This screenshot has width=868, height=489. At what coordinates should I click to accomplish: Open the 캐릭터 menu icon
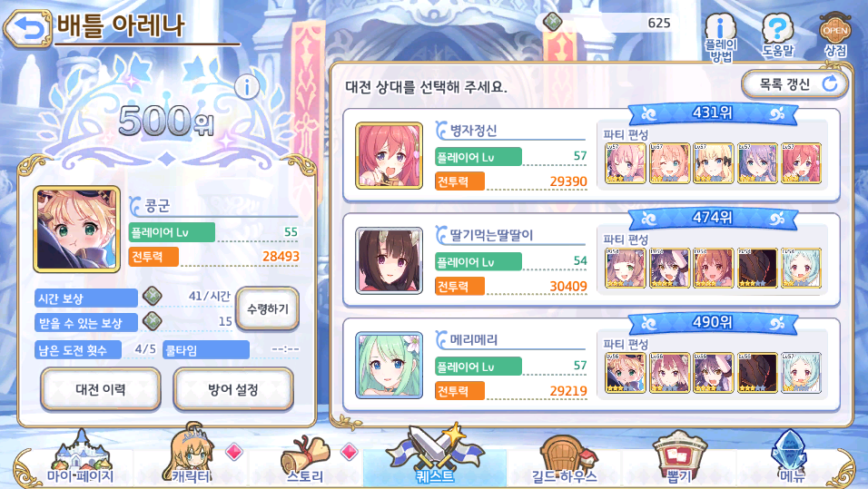click(x=192, y=456)
